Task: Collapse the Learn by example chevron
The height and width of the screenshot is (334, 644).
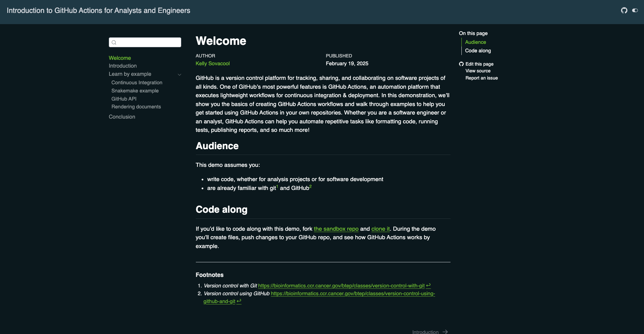Action: pyautogui.click(x=180, y=74)
